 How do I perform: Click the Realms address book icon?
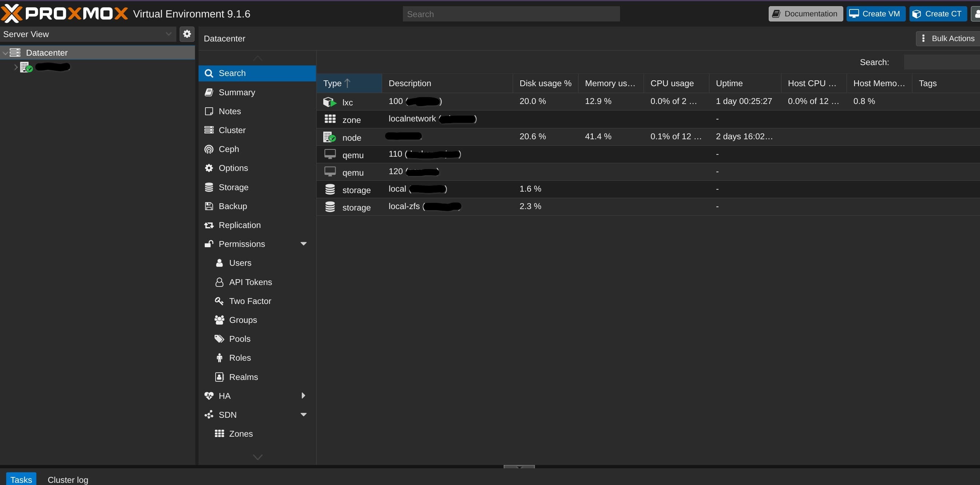pos(220,377)
